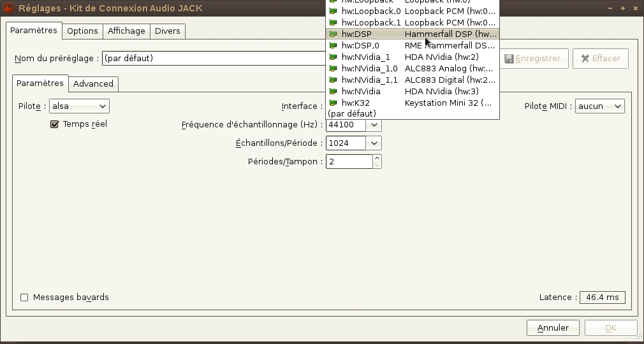Close the Réglages window
Image resolution: width=644 pixels, height=344 pixels.
click(635, 8)
